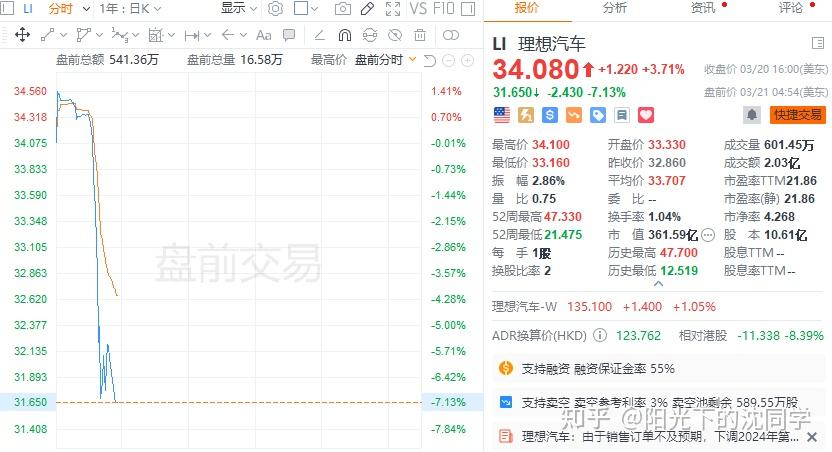The height and width of the screenshot is (452, 832).
Task: Collapse quote details with up chevron
Action: pos(658,284)
